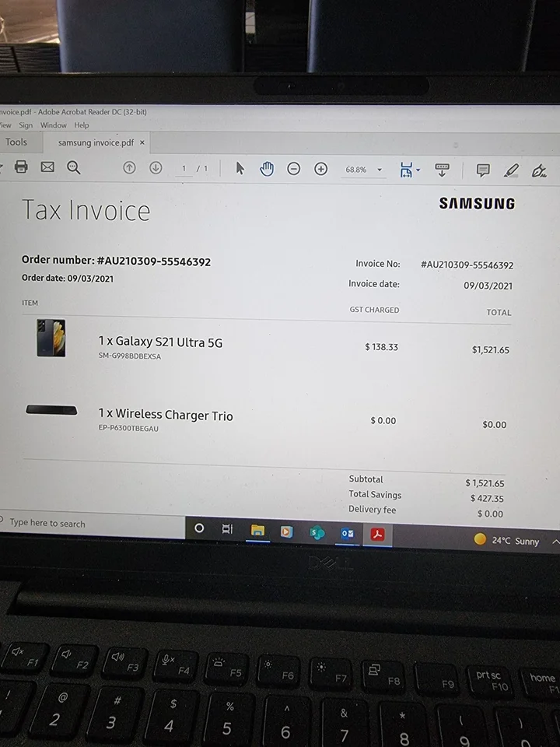Click the Windows search box
The height and width of the screenshot is (747, 560).
92,523
